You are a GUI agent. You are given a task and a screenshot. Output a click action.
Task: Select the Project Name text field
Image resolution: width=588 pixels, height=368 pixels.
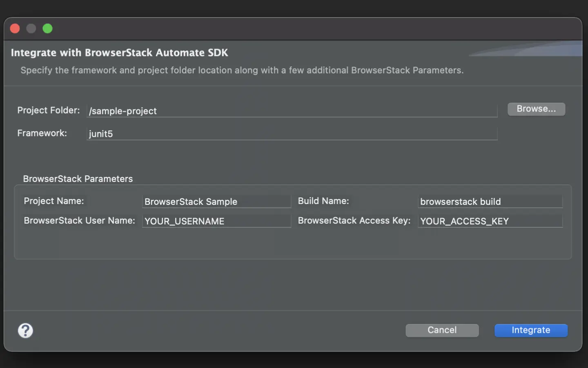click(x=216, y=202)
